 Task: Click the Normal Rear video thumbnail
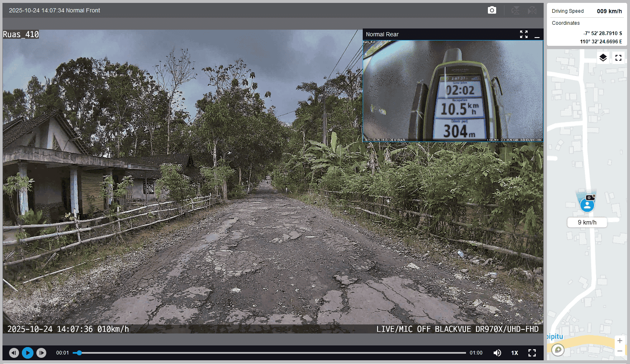click(453, 91)
